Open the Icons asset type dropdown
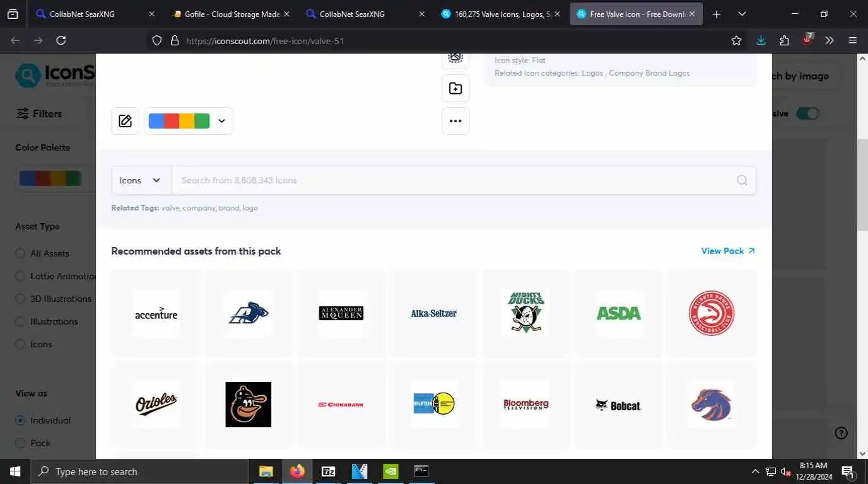The image size is (868, 484). click(141, 180)
